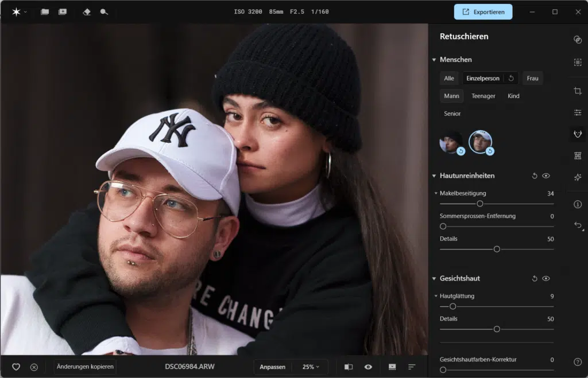This screenshot has height=378, width=588.
Task: Click the Anpassen fit button
Action: (x=272, y=367)
